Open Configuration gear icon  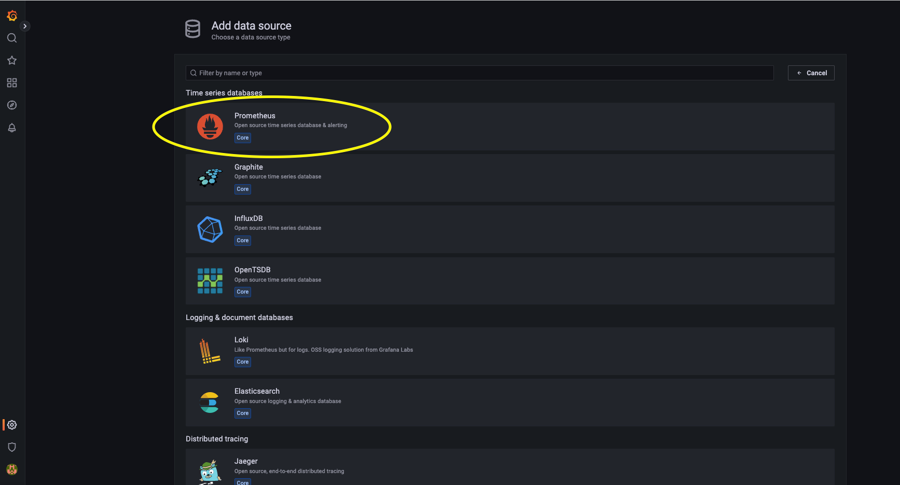pos(12,425)
